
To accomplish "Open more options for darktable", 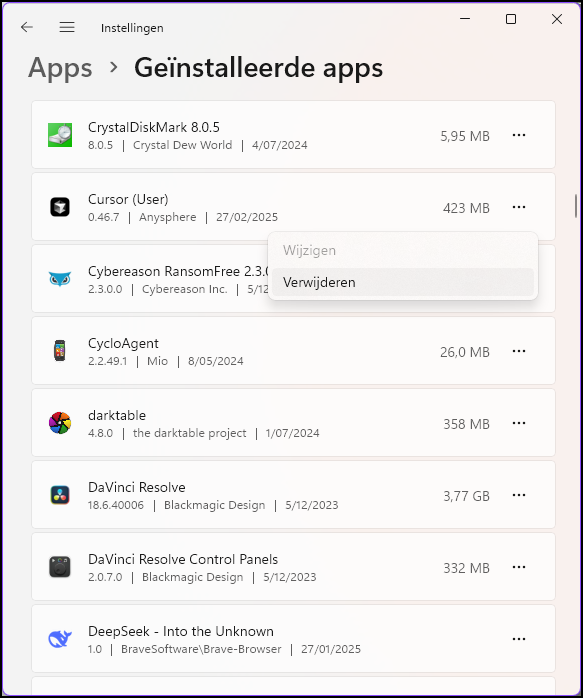I will pos(519,423).
